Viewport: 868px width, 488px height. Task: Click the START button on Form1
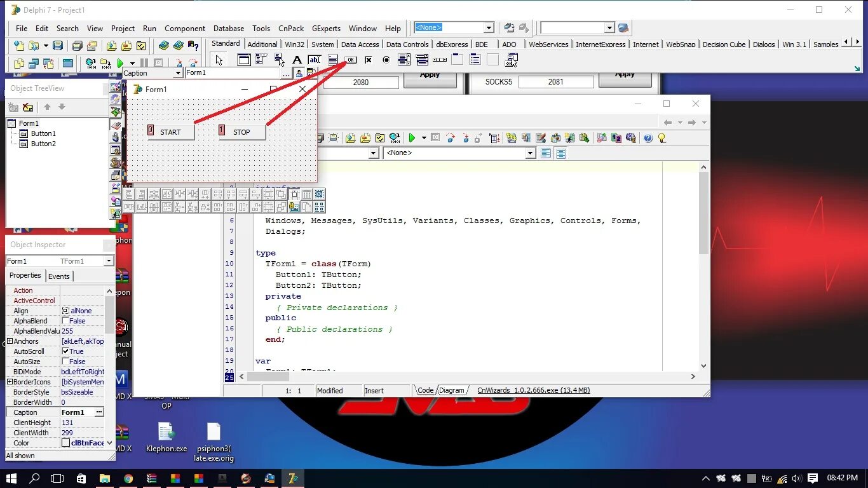click(x=171, y=131)
